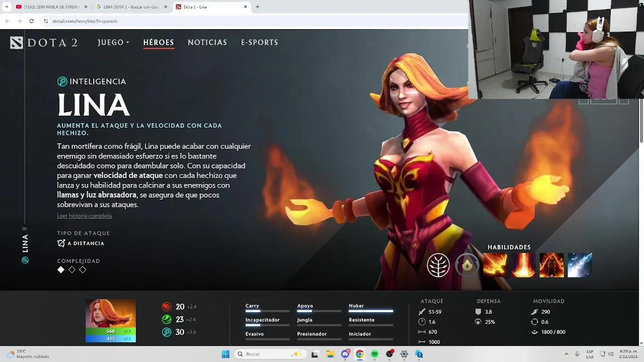Open the tab search dropdown arrow
The image size is (644, 362).
(x=7, y=7)
